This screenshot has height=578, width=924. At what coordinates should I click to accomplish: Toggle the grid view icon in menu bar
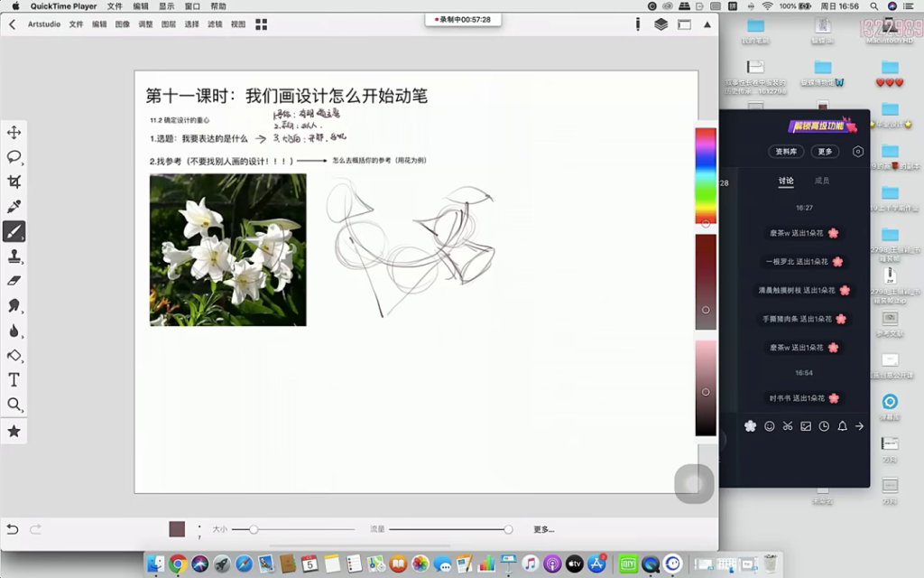tap(261, 24)
